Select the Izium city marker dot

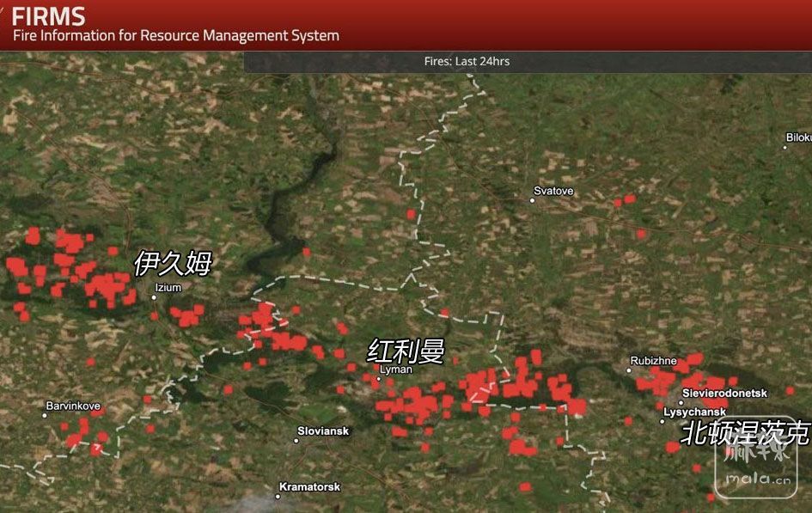(x=154, y=297)
